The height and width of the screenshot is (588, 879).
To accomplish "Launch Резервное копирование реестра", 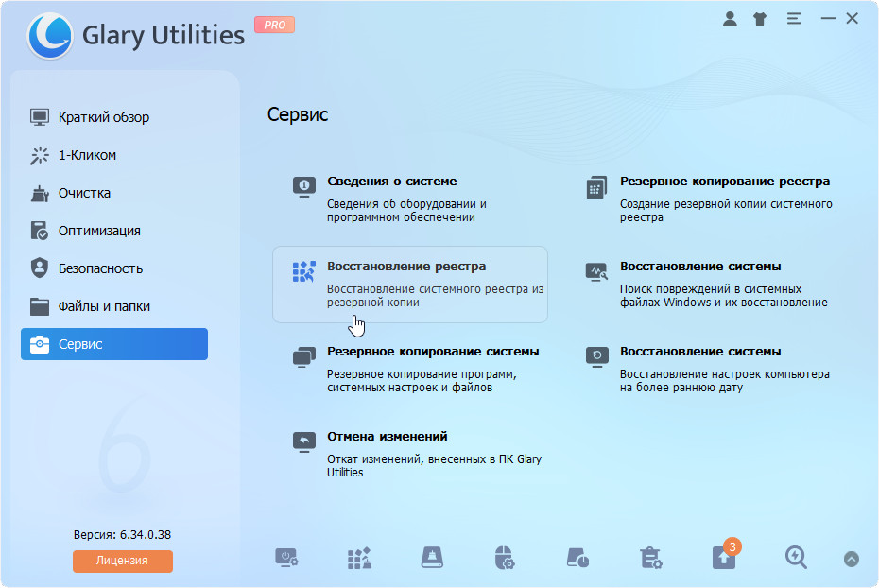I will click(724, 182).
